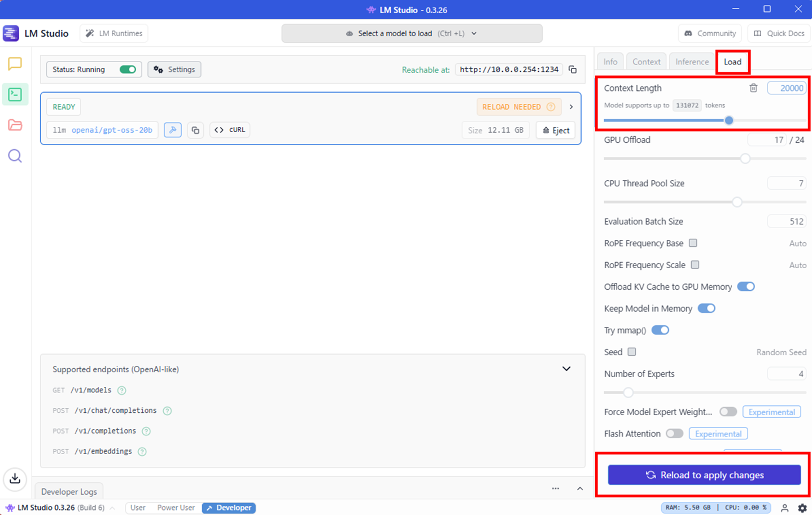Copy the server address URL

coord(573,69)
